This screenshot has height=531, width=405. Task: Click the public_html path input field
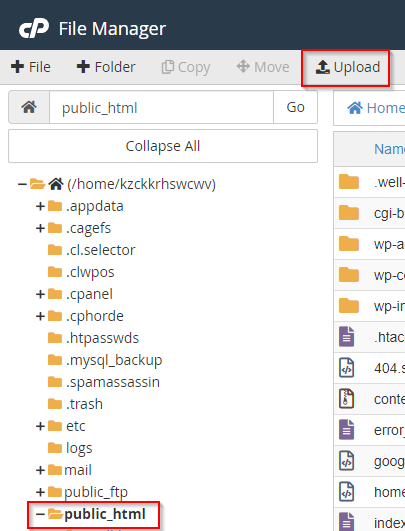(162, 107)
